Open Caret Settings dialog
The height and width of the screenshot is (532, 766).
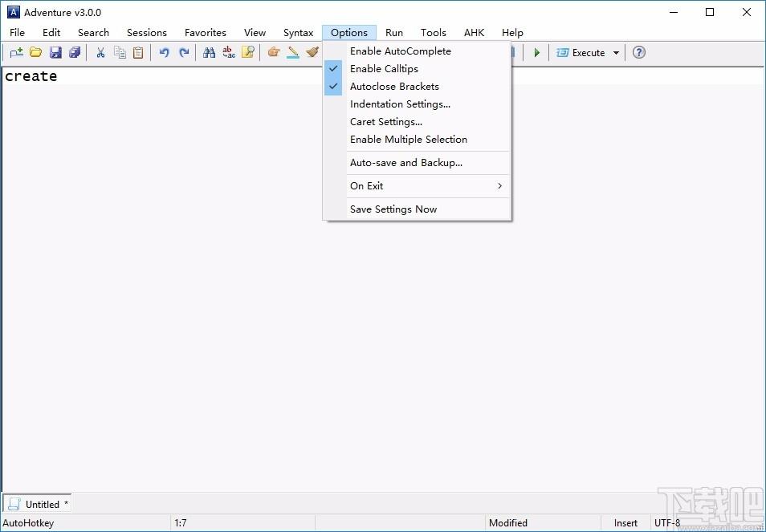[417, 121]
